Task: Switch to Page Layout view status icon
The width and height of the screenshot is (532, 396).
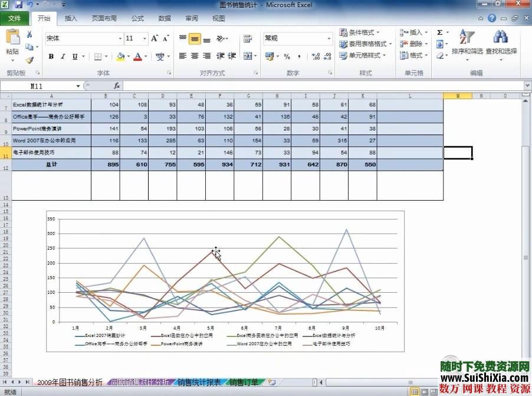Action: click(425, 392)
